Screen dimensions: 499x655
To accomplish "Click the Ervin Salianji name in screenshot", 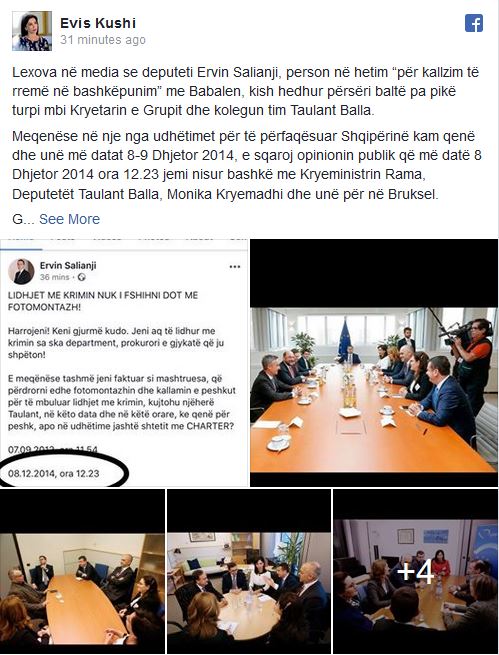I will 68,265.
